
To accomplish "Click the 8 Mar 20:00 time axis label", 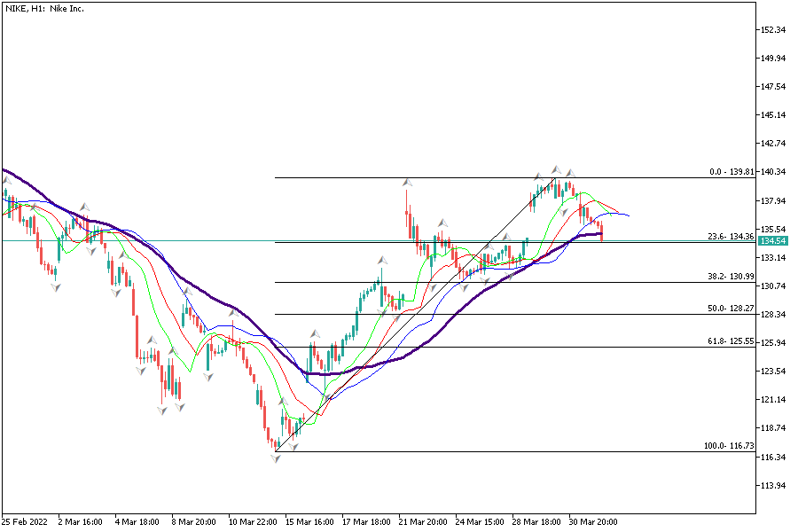I will 194,521.
